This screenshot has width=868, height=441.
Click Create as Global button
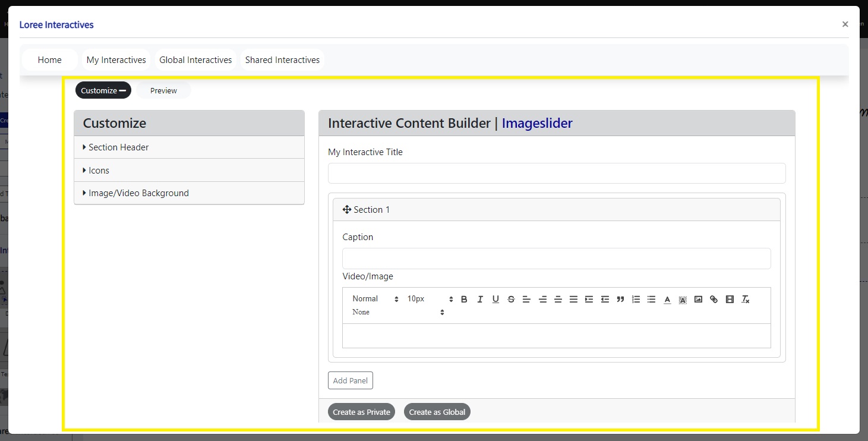click(x=437, y=412)
